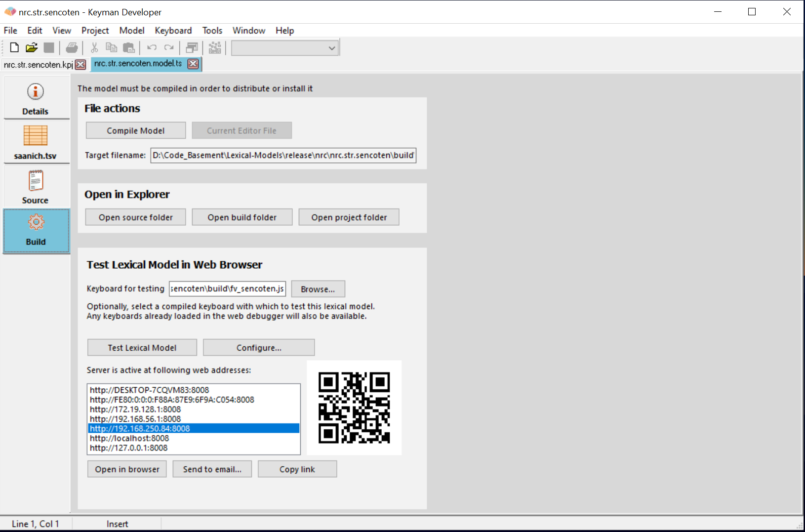Select address http://192.168.250.84:8008
The height and width of the screenshot is (532, 805).
(x=194, y=428)
